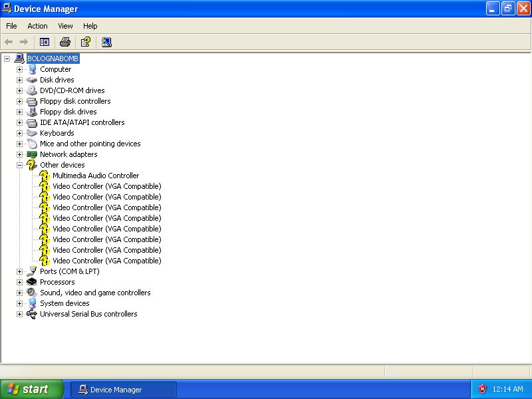The height and width of the screenshot is (399, 532).
Task: Click the IDE ATA/ATAPI controllers icon
Action: pyautogui.click(x=32, y=122)
